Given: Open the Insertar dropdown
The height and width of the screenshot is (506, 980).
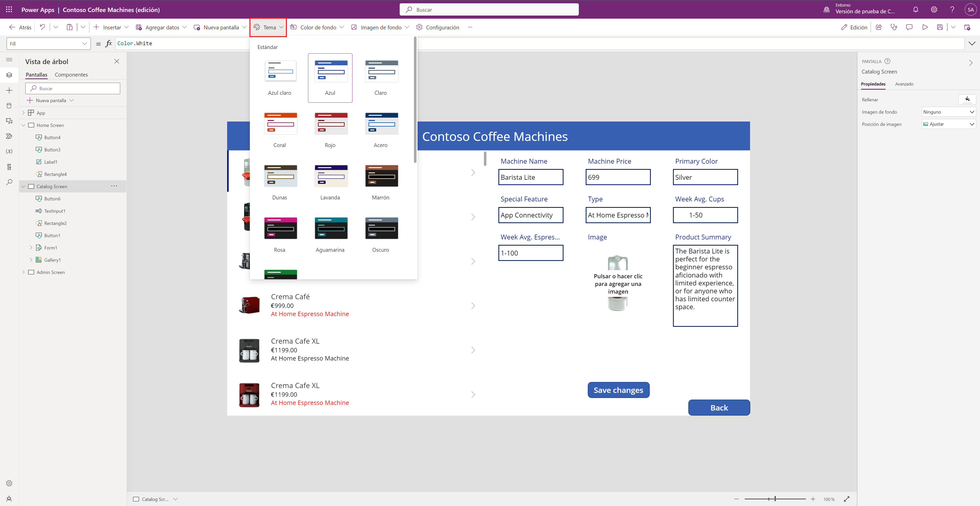Looking at the screenshot, I should coord(112,27).
